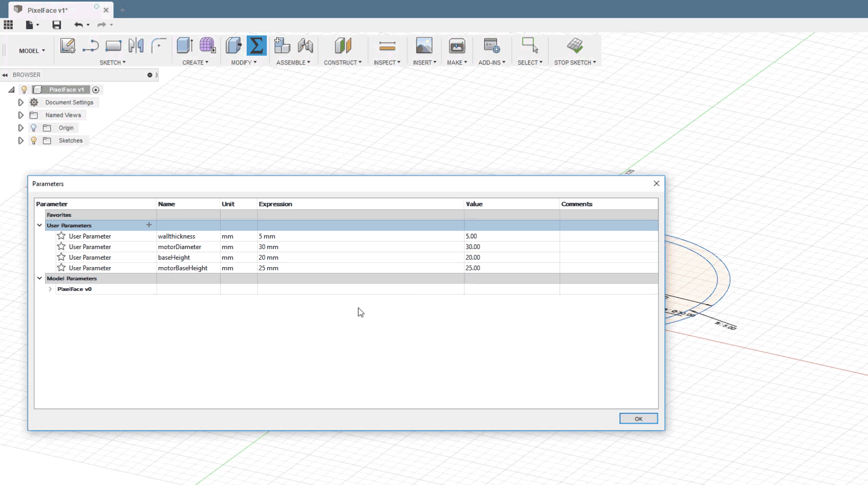868x485 pixels.
Task: Collapse the Browser panel with arrows
Action: [x=5, y=75]
